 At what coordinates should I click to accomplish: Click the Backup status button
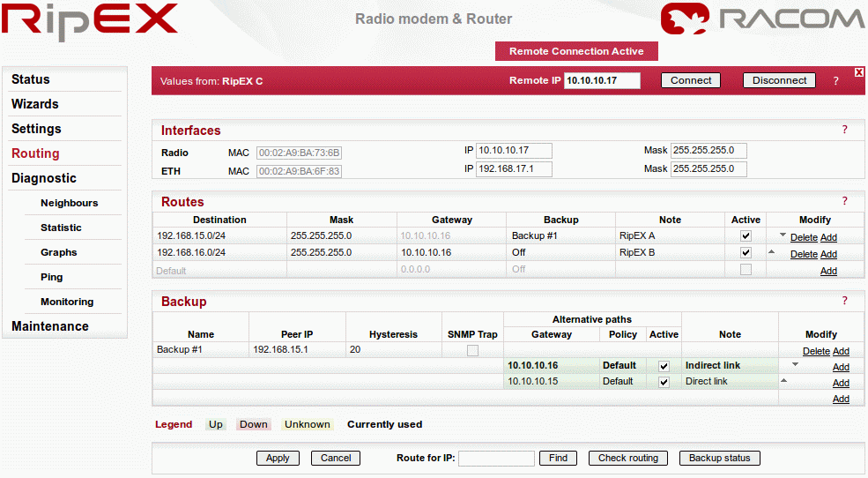[x=720, y=458]
